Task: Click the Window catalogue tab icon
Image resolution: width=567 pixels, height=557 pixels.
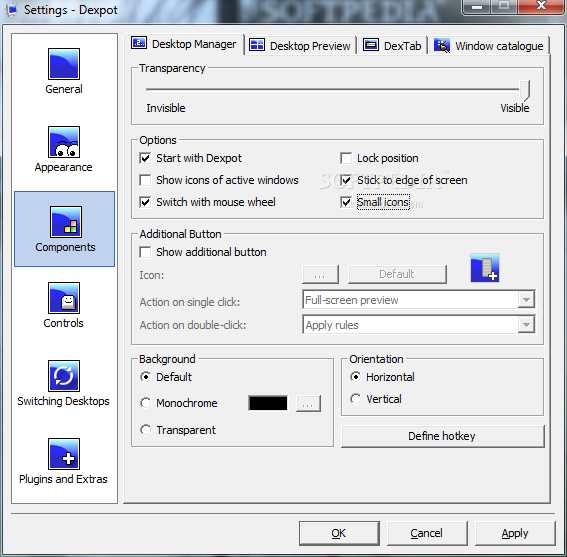Action: (442, 46)
